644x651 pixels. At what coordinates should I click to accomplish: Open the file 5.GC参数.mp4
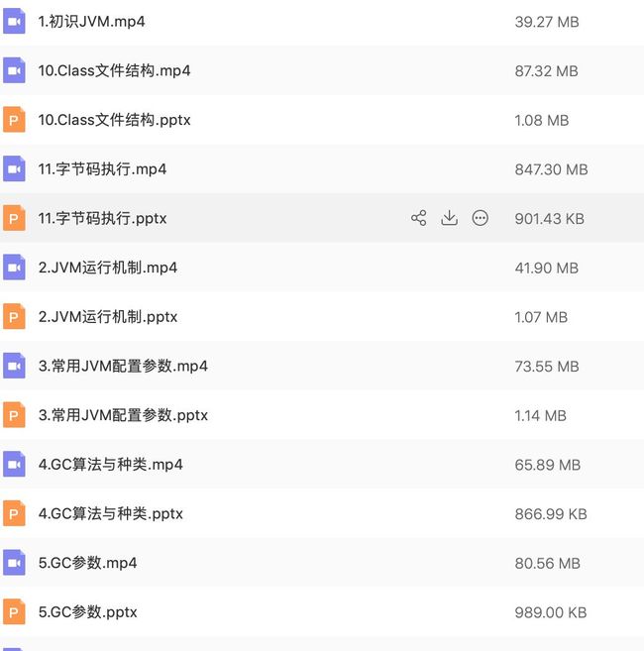pos(87,563)
